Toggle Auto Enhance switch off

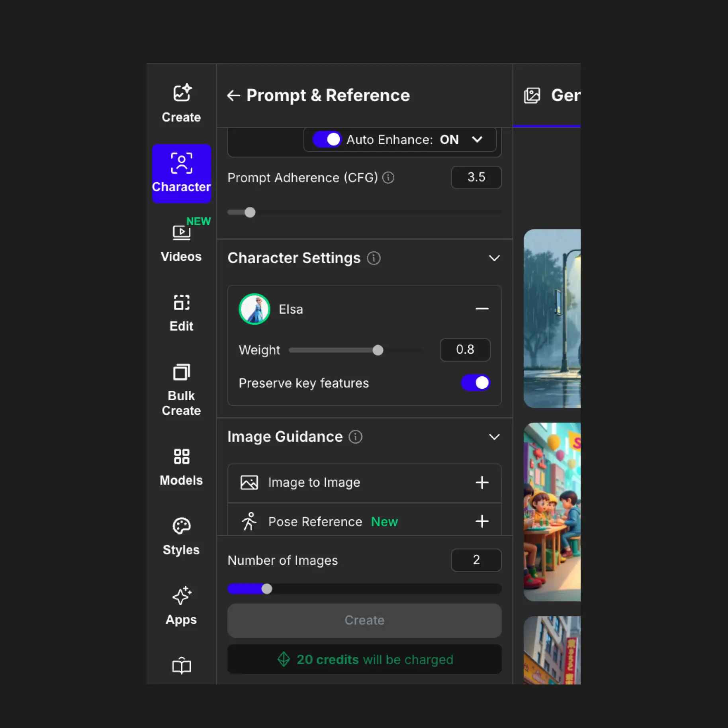pos(327,139)
